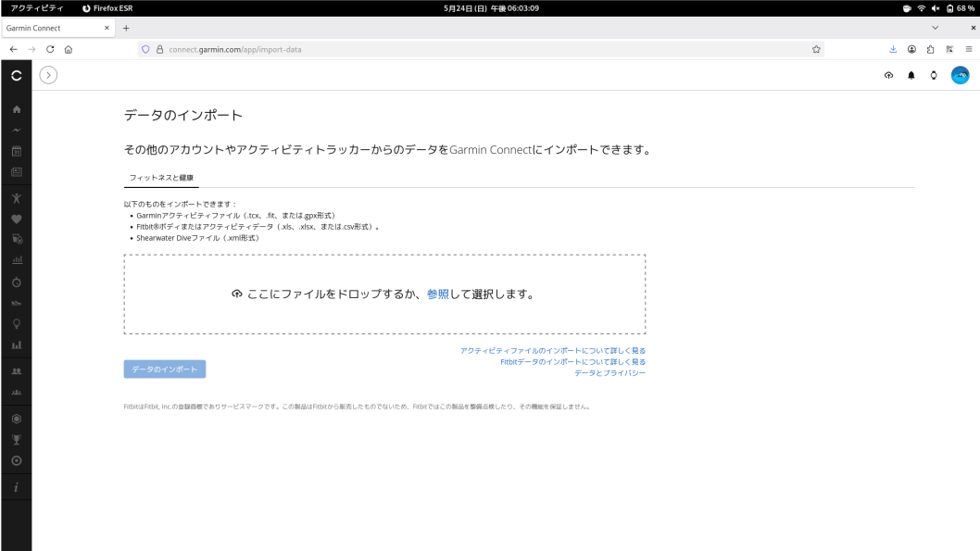Open the Firefox extensions puzzle icon
The image size is (980, 551).
click(931, 49)
